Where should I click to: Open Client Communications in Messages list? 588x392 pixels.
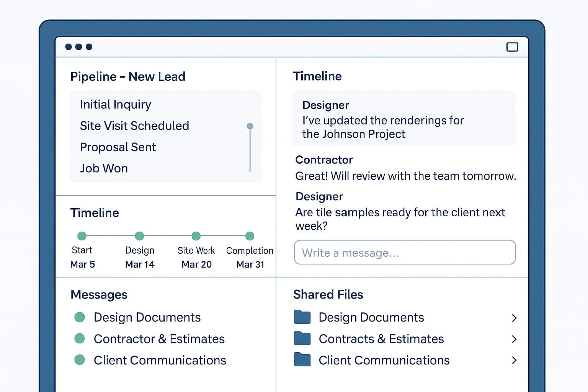(x=160, y=360)
